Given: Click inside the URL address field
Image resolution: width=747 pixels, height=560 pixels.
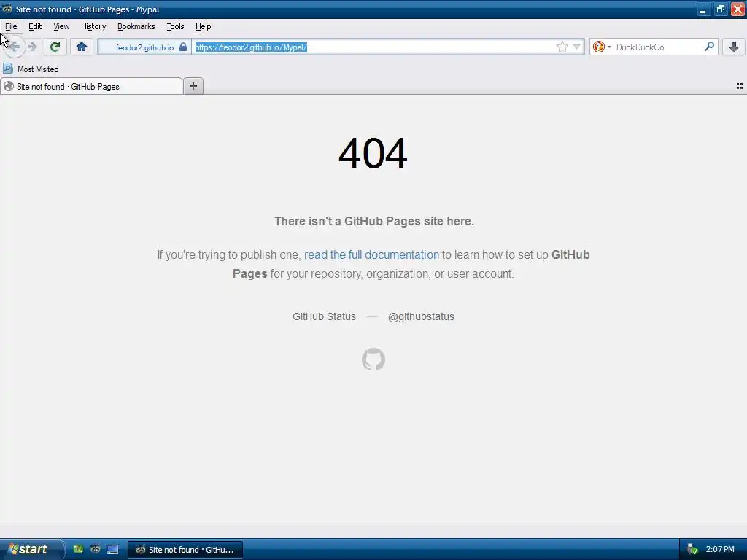Looking at the screenshot, I should tap(373, 47).
